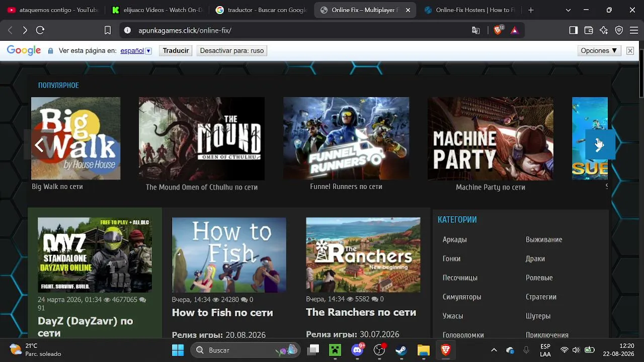The height and width of the screenshot is (362, 644).
Task: Open Minecraft from the taskbar
Action: (x=335, y=350)
